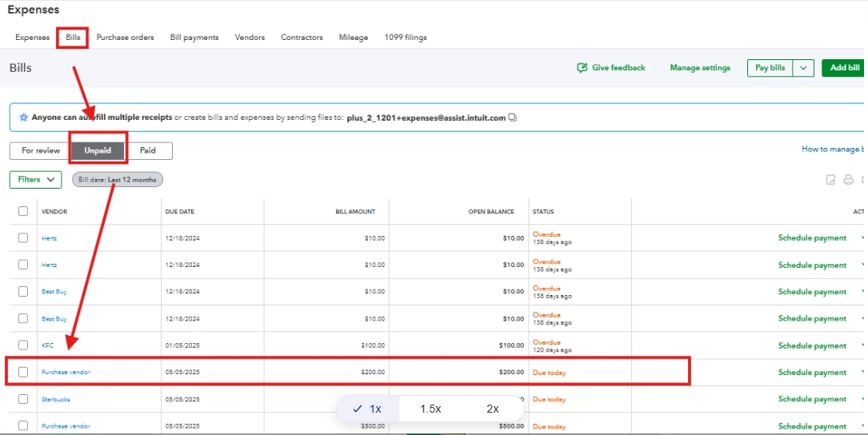Sort by the BILL AMOUNT column header

tap(355, 211)
